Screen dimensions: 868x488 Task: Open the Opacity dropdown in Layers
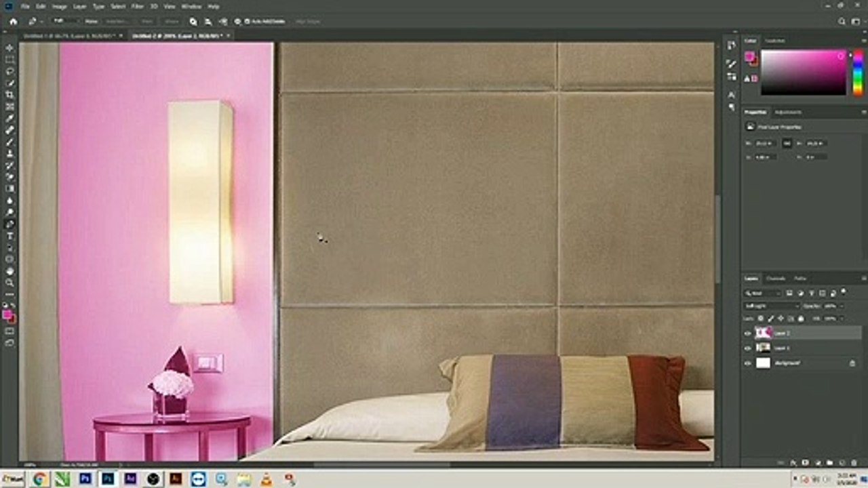pyautogui.click(x=842, y=306)
